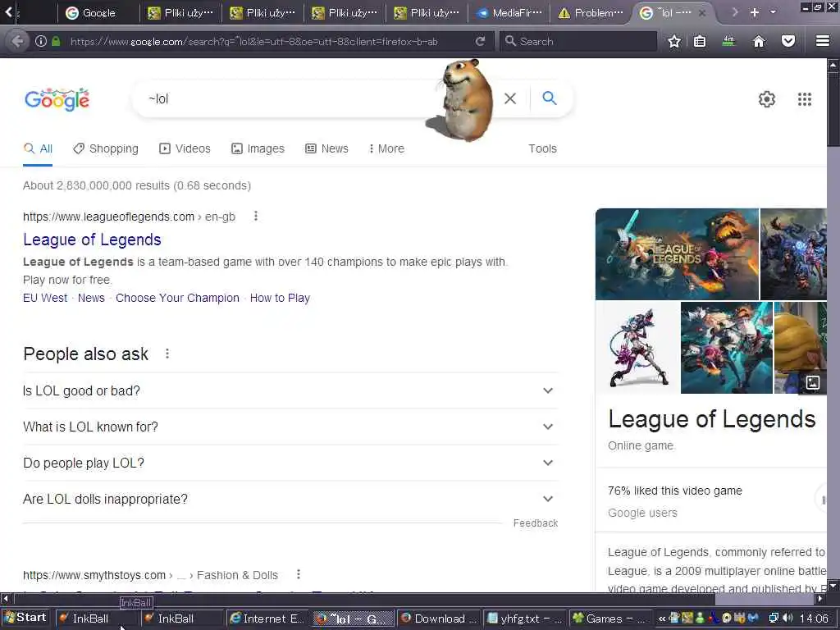Switch to the MediaFire browser tab
The height and width of the screenshot is (630, 840).
point(509,13)
